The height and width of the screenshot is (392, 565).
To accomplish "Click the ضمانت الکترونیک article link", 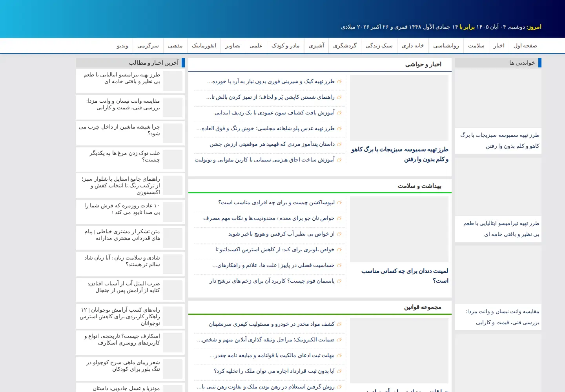I will click(266, 340).
